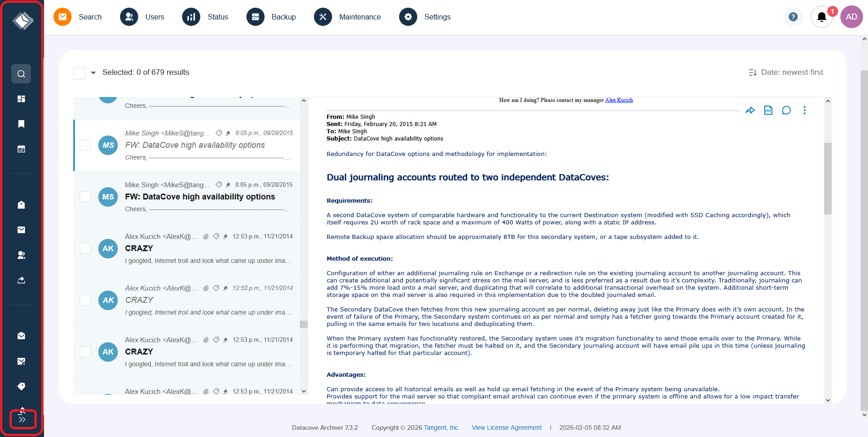Viewport: 868px width, 437px height.
Task: Check the first bold CRAZY email checkbox
Action: [x=85, y=248]
